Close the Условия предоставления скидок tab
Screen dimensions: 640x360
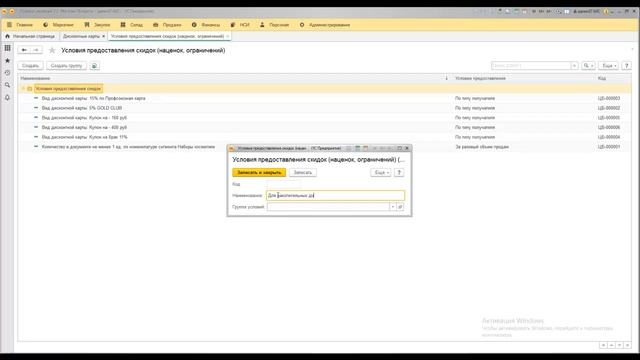pos(228,36)
